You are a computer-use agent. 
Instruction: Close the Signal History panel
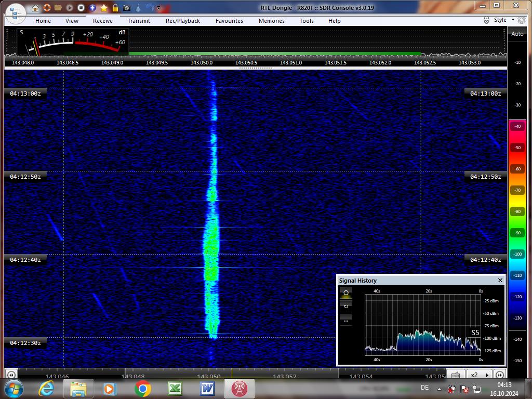[x=500, y=280]
